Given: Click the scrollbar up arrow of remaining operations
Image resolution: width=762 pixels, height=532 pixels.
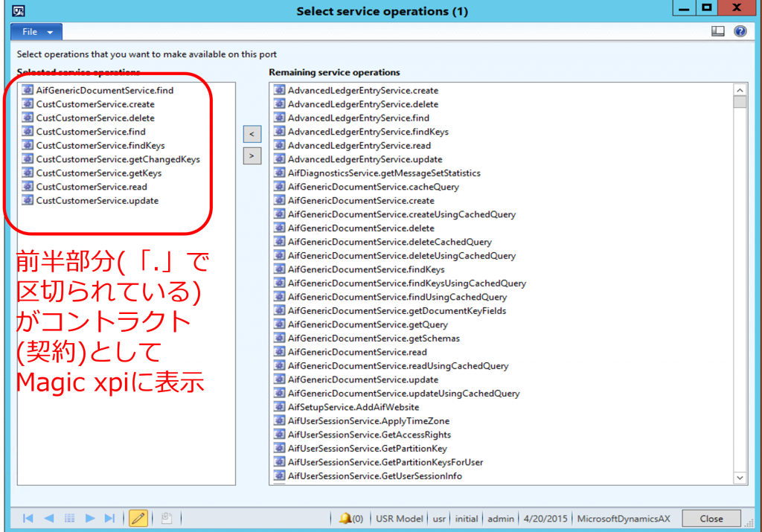Looking at the screenshot, I should 740,89.
